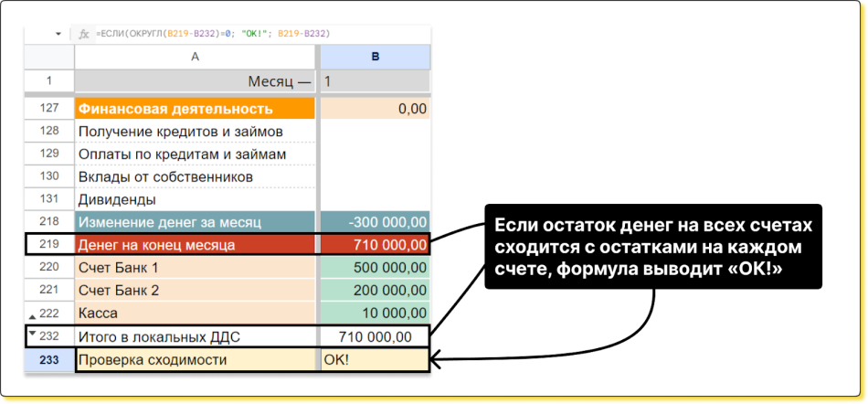The width and height of the screenshot is (868, 404).
Task: Select the 'Проверка сходимости' cell
Action: coord(195,360)
